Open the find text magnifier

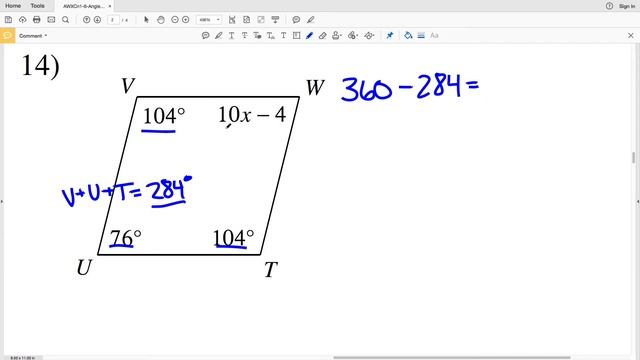click(65, 20)
